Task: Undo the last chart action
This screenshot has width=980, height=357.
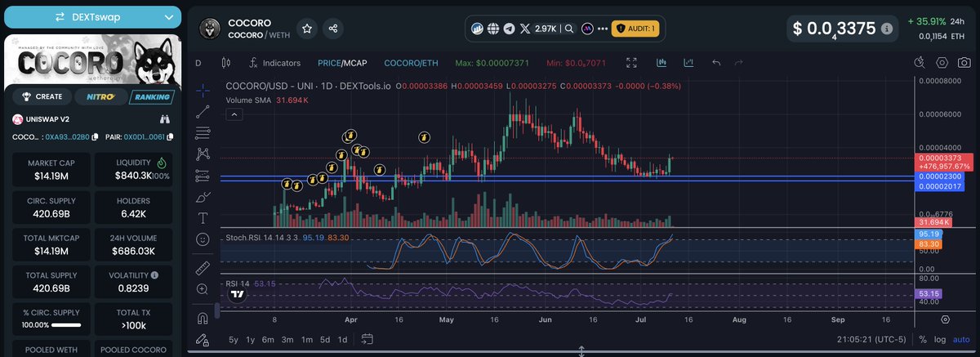Action: tap(716, 63)
